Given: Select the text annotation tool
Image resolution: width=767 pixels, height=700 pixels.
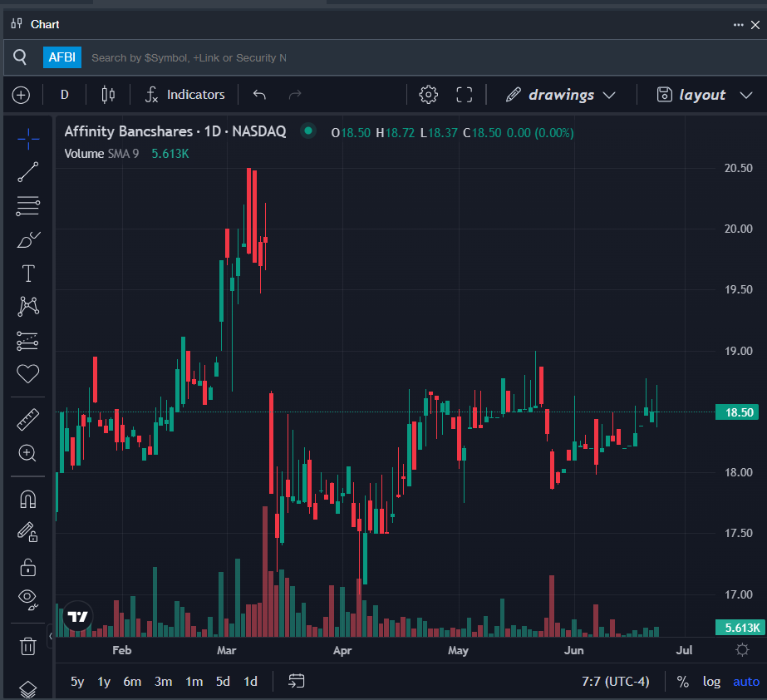Looking at the screenshot, I should point(28,274).
